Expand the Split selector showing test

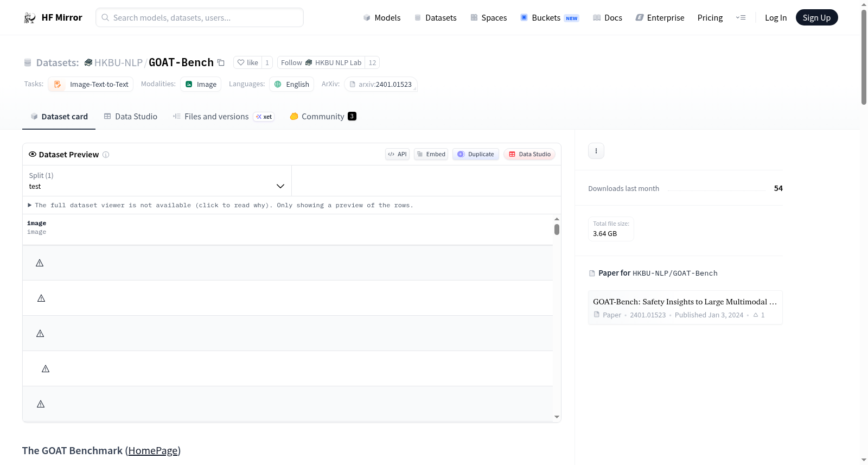pyautogui.click(x=157, y=181)
